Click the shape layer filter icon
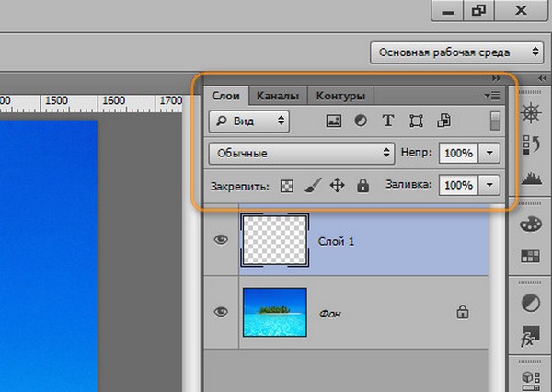 pyautogui.click(x=415, y=120)
